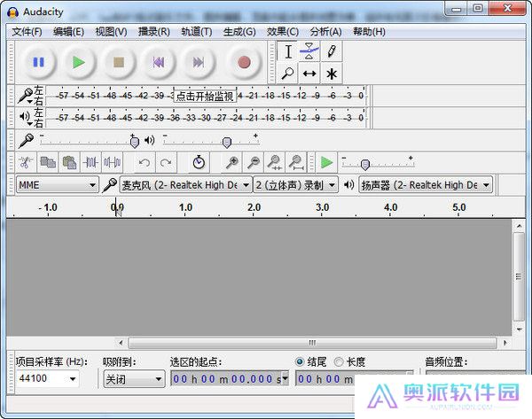Select the 长度 radio button
532x419 pixels.
339,361
